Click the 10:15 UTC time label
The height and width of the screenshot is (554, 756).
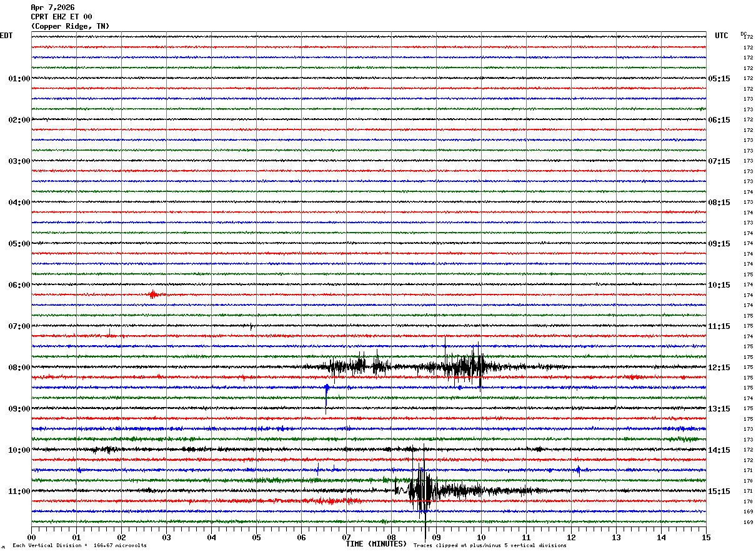coord(719,285)
